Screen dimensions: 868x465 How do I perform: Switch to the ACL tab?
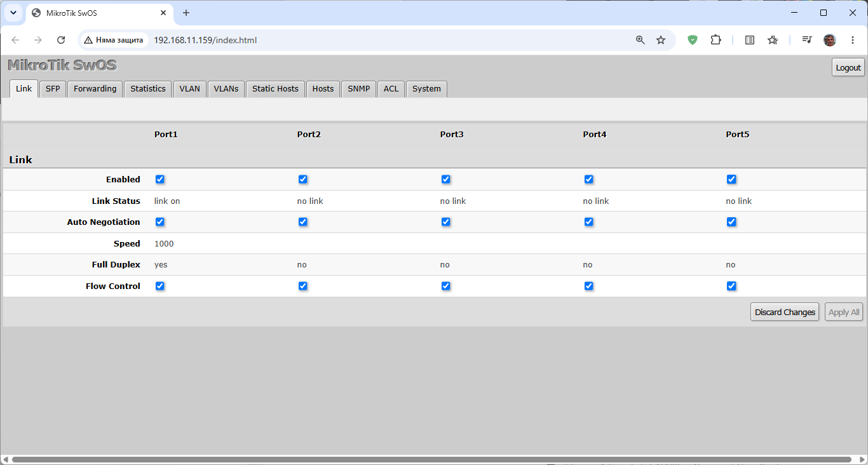coord(391,89)
